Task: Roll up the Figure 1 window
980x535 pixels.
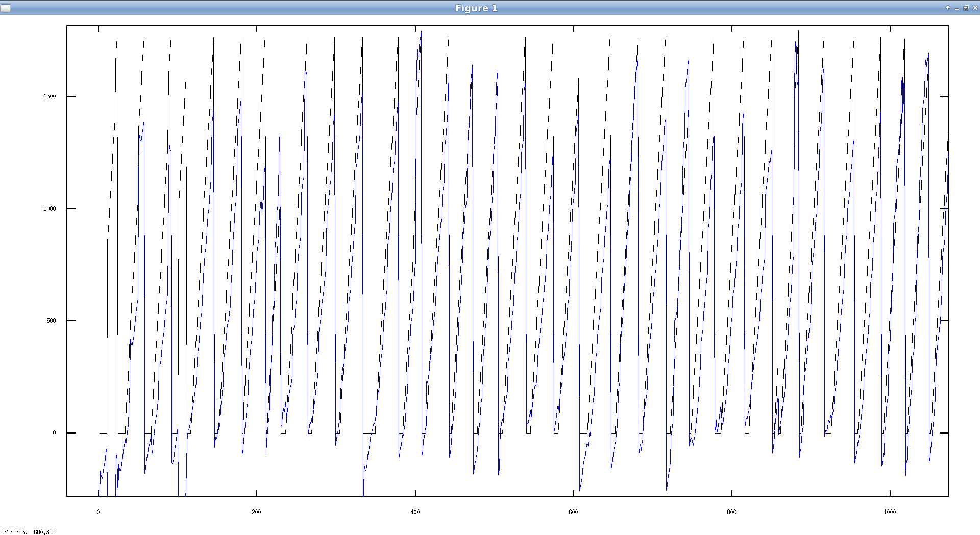Action: coord(948,8)
